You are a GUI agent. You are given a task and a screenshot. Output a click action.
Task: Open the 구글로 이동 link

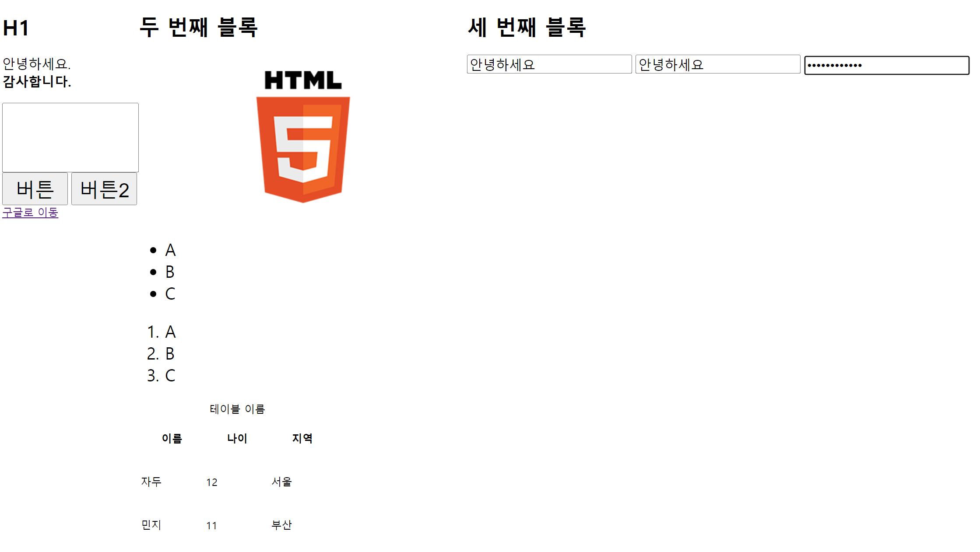point(30,213)
